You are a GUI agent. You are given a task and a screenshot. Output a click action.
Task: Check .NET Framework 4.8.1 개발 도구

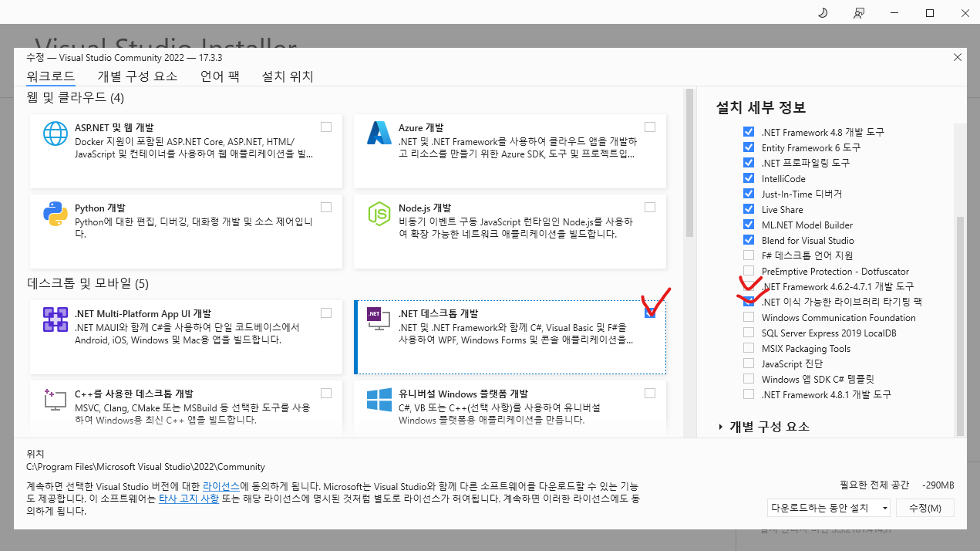pos(748,394)
